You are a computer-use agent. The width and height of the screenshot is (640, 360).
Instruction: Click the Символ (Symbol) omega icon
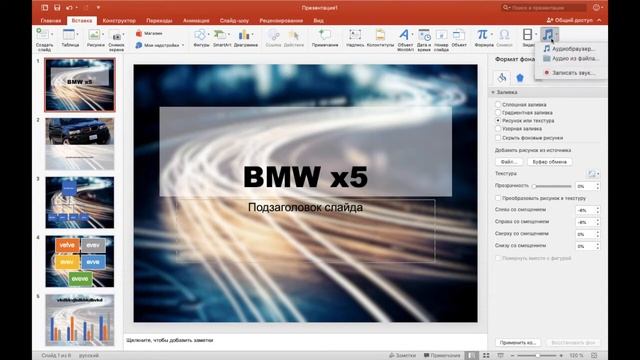(x=504, y=35)
